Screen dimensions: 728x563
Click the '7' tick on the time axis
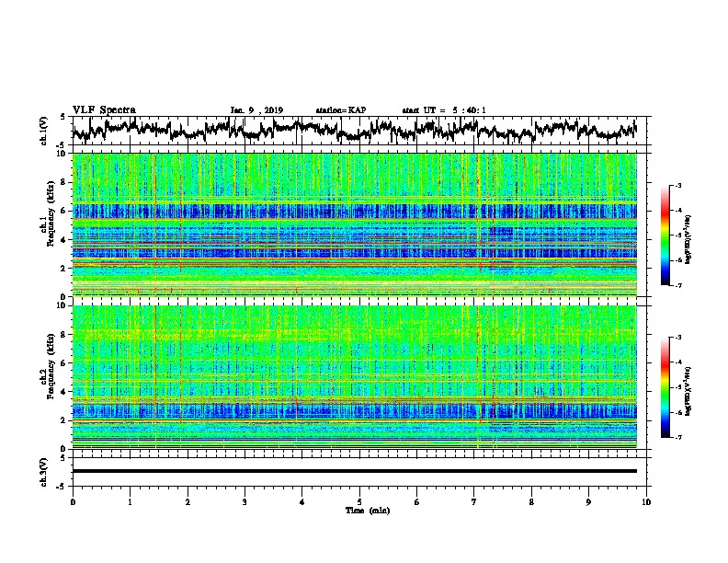coord(474,502)
